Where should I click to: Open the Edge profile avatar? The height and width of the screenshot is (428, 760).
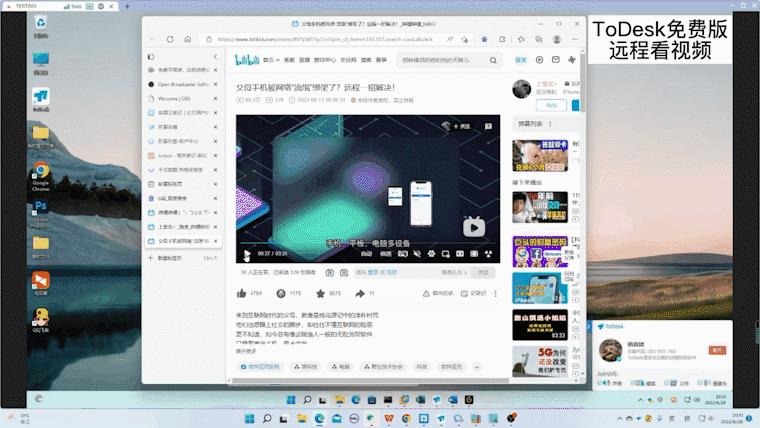557,39
